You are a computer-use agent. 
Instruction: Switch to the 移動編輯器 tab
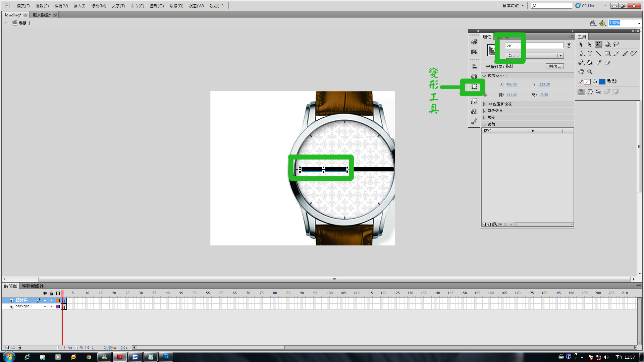pos(33,286)
